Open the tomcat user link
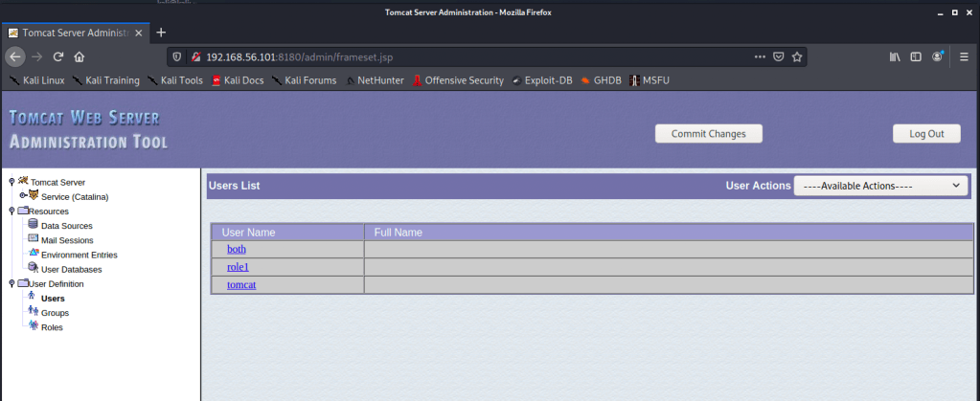Viewport: 980px width, 401px height. 241,285
